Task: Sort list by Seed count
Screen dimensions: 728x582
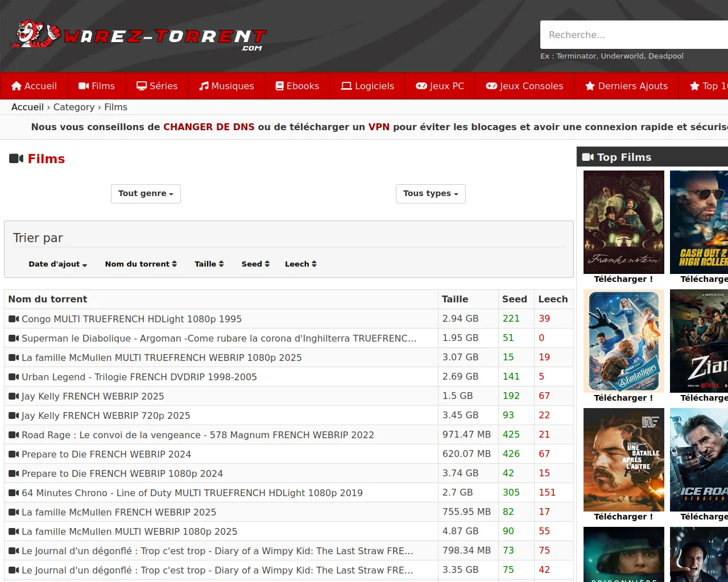Action: point(255,264)
